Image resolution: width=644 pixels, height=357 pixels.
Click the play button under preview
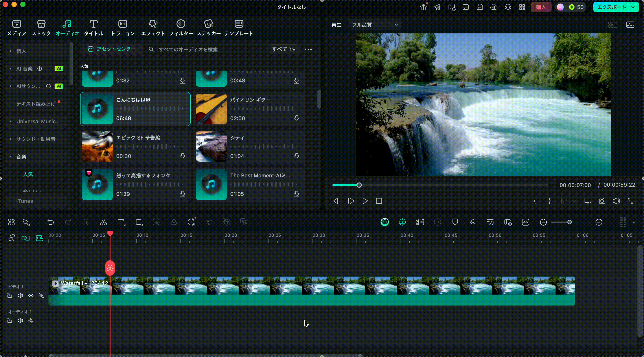pyautogui.click(x=365, y=201)
